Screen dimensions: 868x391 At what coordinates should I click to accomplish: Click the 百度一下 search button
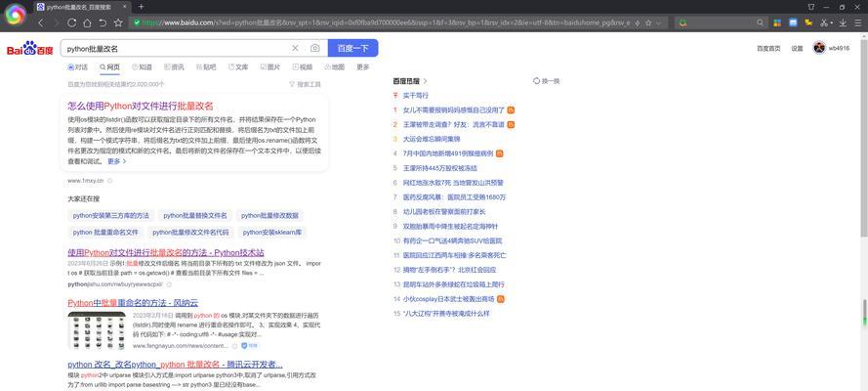click(353, 48)
